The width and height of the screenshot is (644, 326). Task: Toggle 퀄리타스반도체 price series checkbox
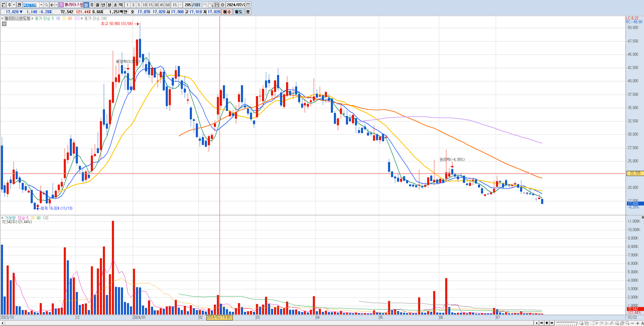(x=2, y=19)
